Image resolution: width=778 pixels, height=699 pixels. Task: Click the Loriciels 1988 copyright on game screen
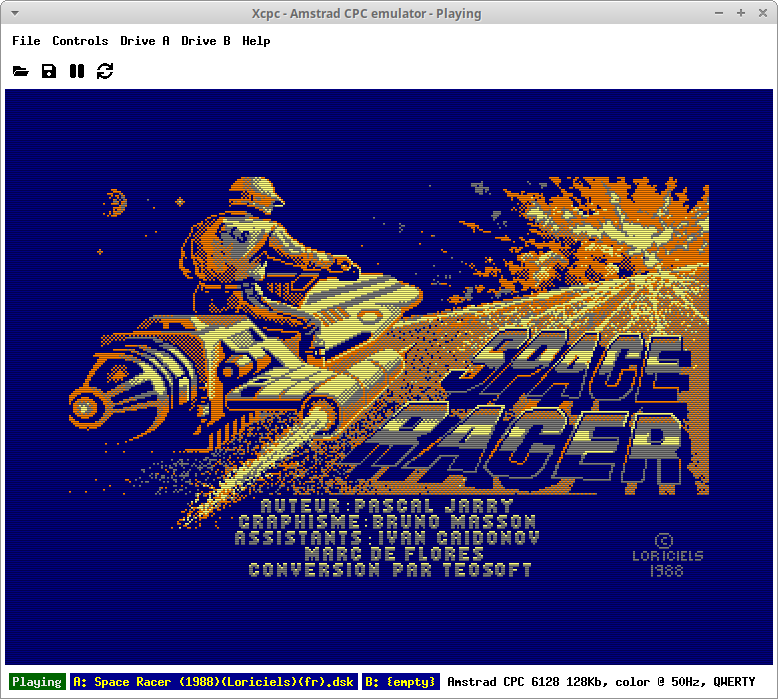667,555
